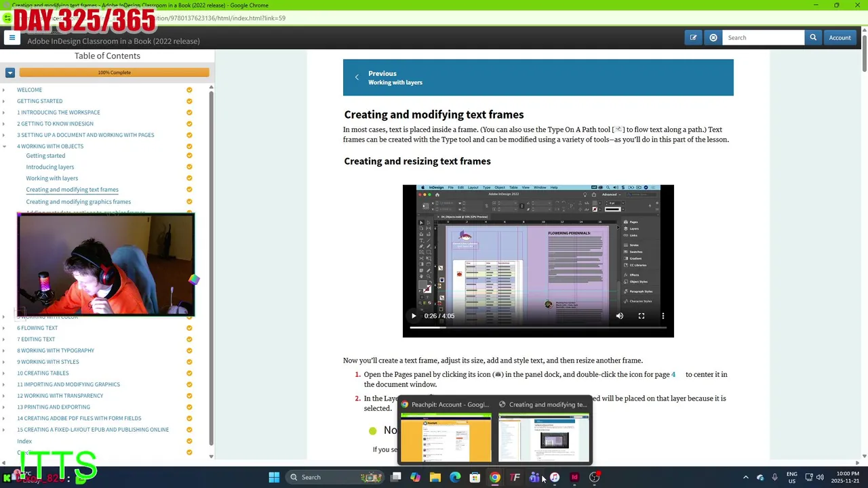868x488 pixels.
Task: Open 7 EDITING TEXT chapter link
Action: click(x=36, y=340)
